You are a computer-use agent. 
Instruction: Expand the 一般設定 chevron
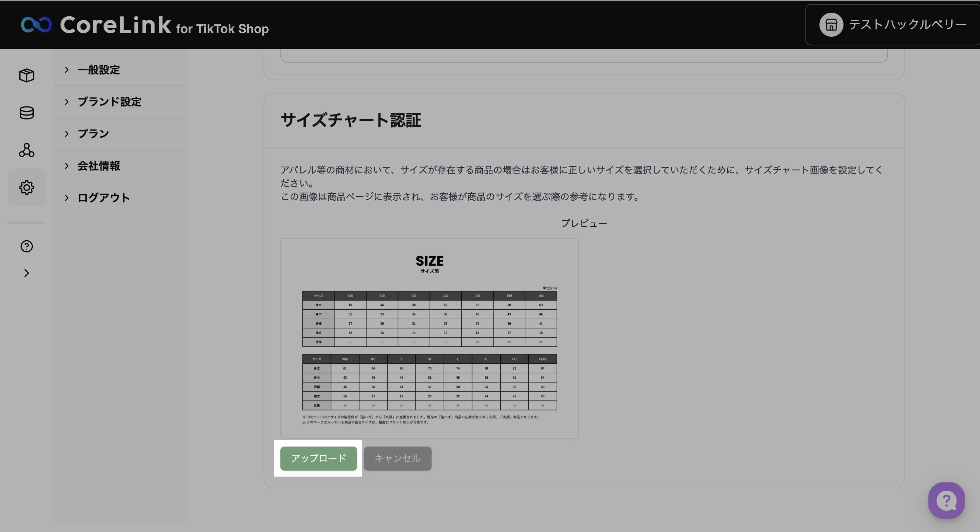[x=66, y=70]
